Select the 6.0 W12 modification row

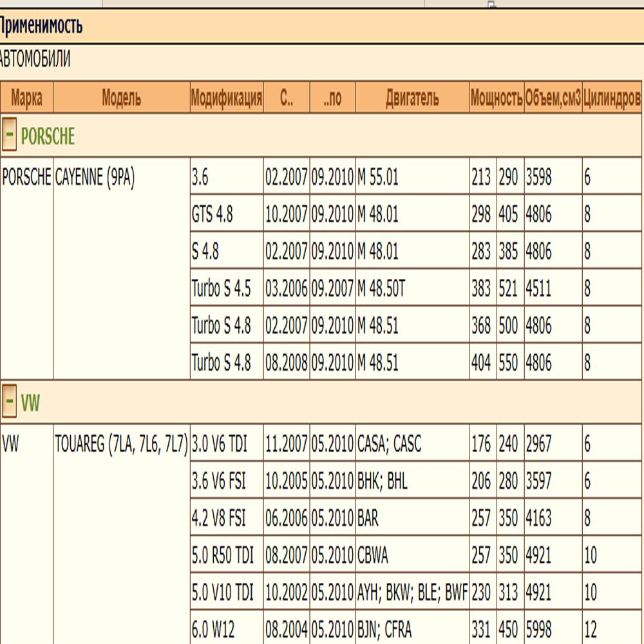[213, 629]
